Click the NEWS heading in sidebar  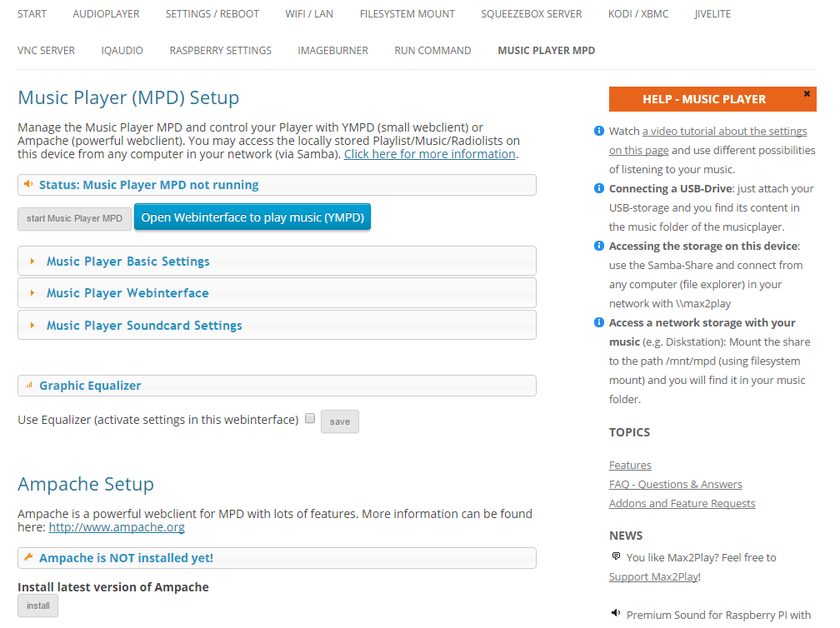tap(626, 536)
